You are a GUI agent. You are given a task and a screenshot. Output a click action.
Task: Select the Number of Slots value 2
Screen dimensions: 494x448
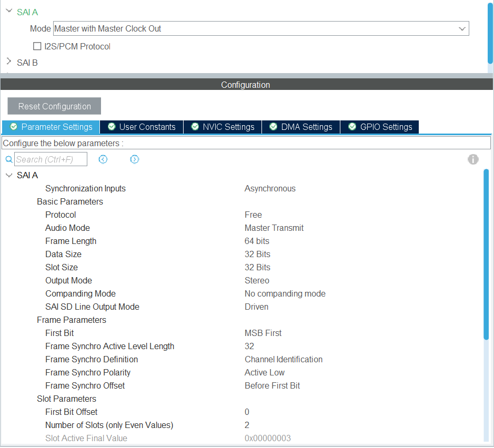click(247, 425)
